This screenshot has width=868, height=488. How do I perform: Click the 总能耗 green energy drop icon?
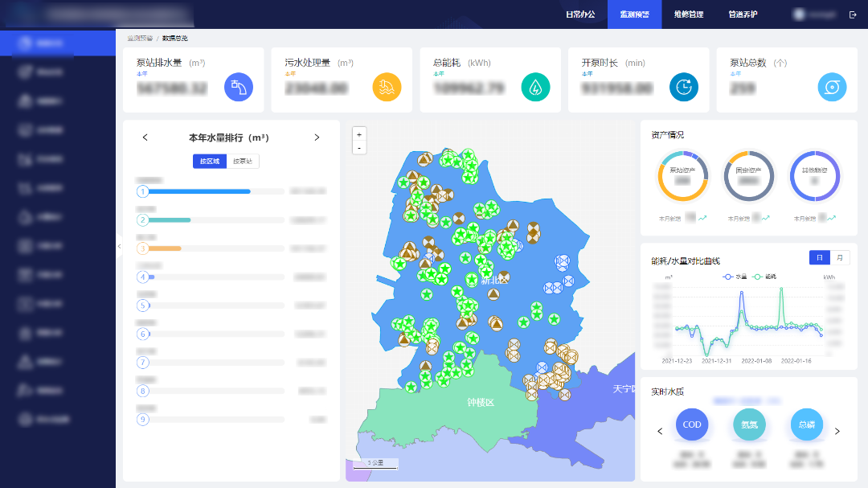click(535, 87)
